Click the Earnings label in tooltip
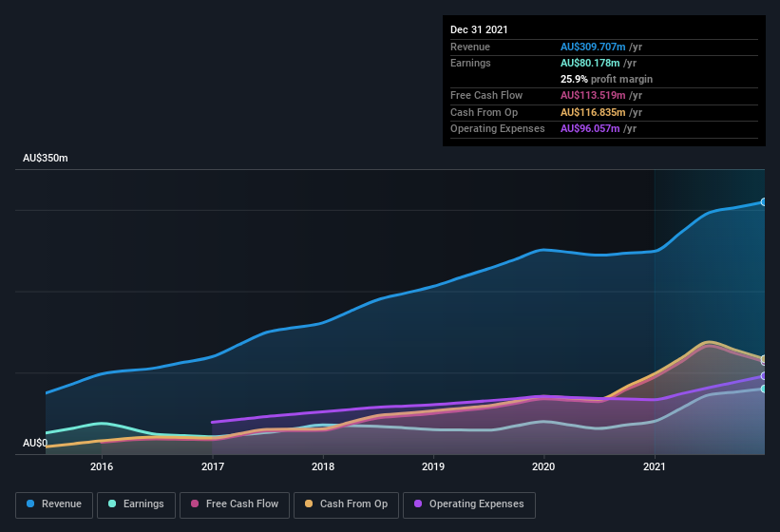 pyautogui.click(x=470, y=63)
